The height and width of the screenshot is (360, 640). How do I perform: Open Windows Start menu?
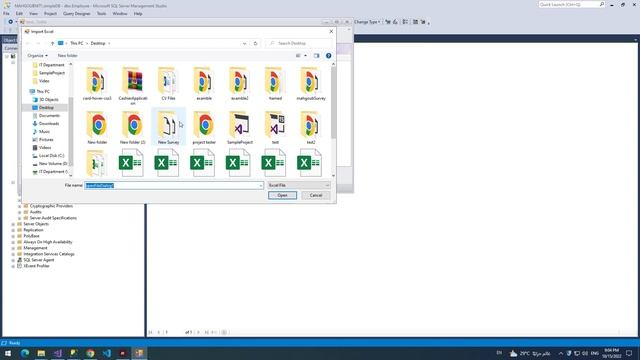point(8,353)
